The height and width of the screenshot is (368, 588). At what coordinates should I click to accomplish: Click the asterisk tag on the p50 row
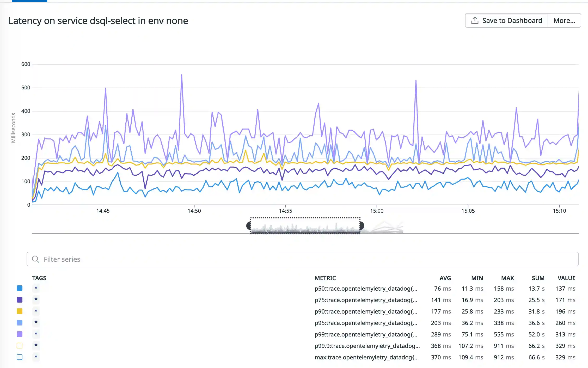[x=36, y=288]
